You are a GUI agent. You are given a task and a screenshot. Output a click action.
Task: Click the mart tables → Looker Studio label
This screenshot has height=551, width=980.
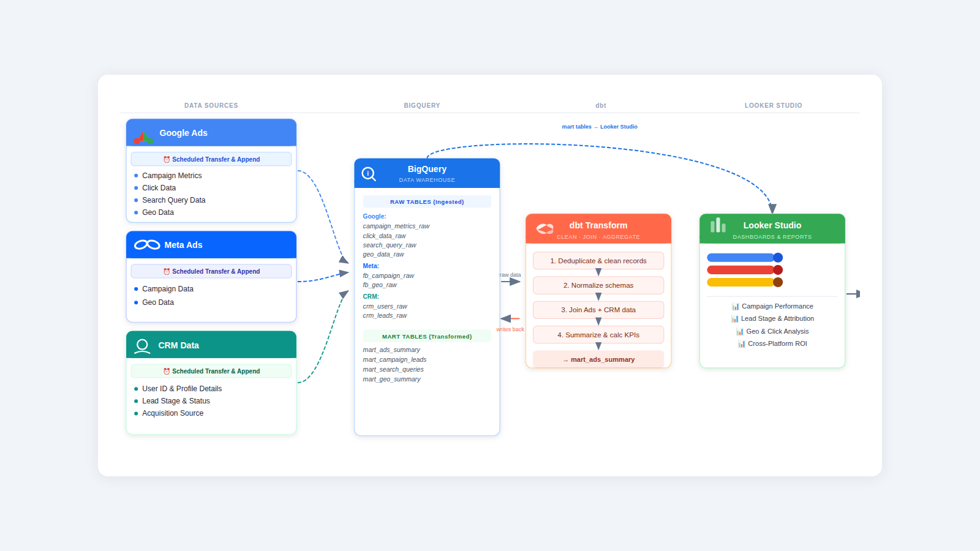[x=600, y=127]
